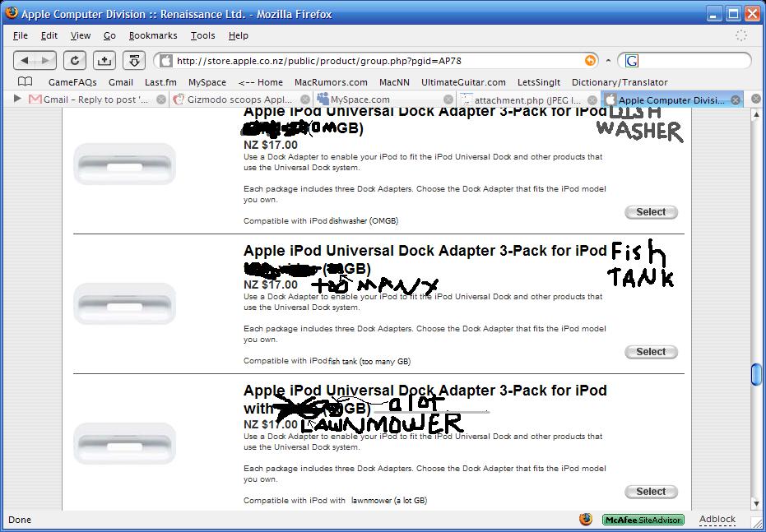Switch to the Gmail - Reply to post tab
Screen dimensions: 766x532
click(x=95, y=99)
